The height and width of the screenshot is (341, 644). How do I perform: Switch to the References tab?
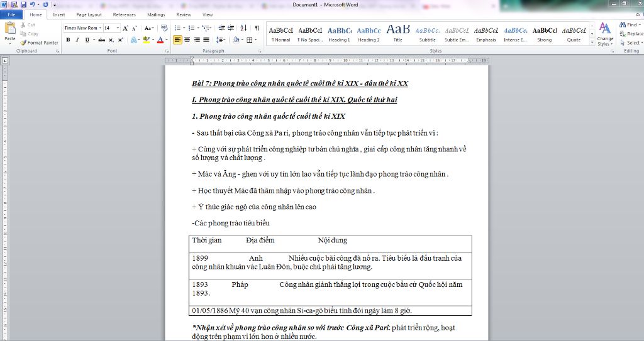point(124,15)
